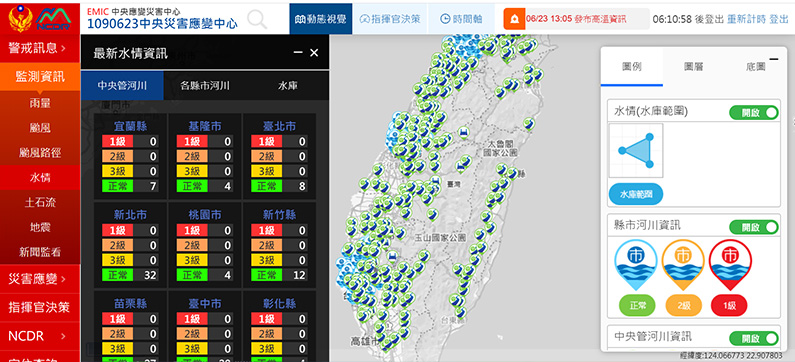The image size is (795, 362).
Task: Click the 水庫範圍 blue button
Action: 636,194
